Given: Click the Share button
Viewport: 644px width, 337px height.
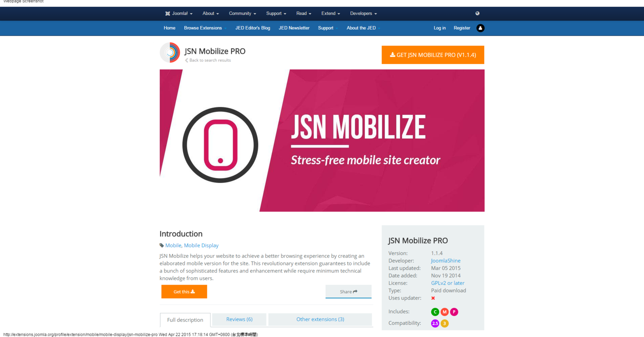Looking at the screenshot, I should tap(348, 292).
